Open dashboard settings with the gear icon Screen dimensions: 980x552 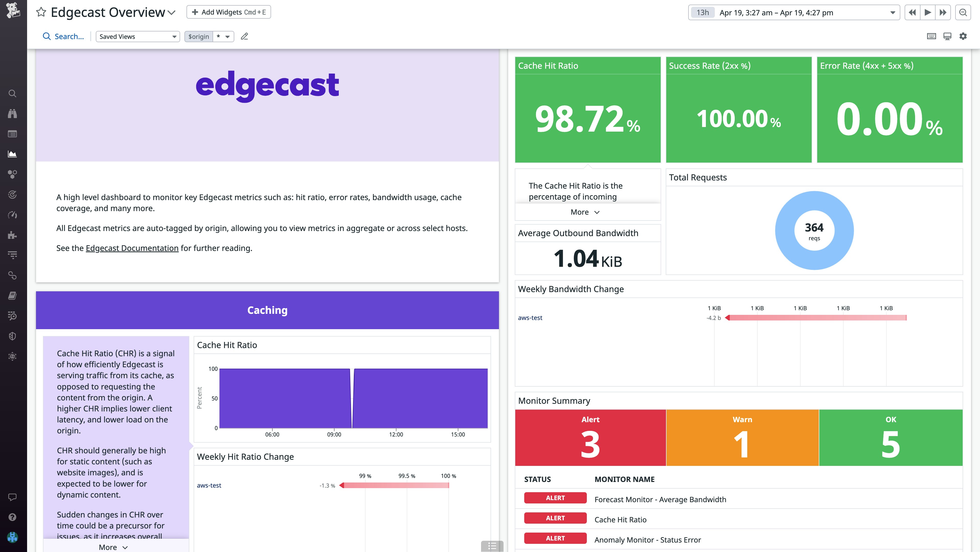(964, 36)
